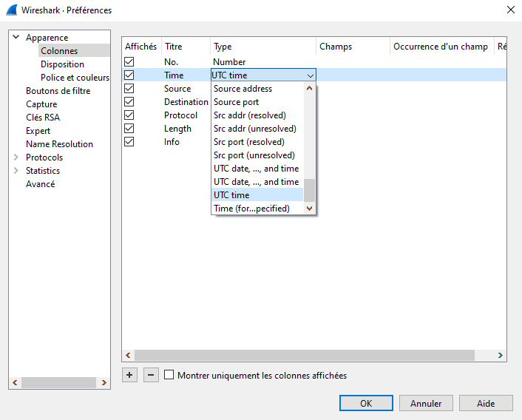
Task: Click the Type column header
Action: click(x=263, y=47)
